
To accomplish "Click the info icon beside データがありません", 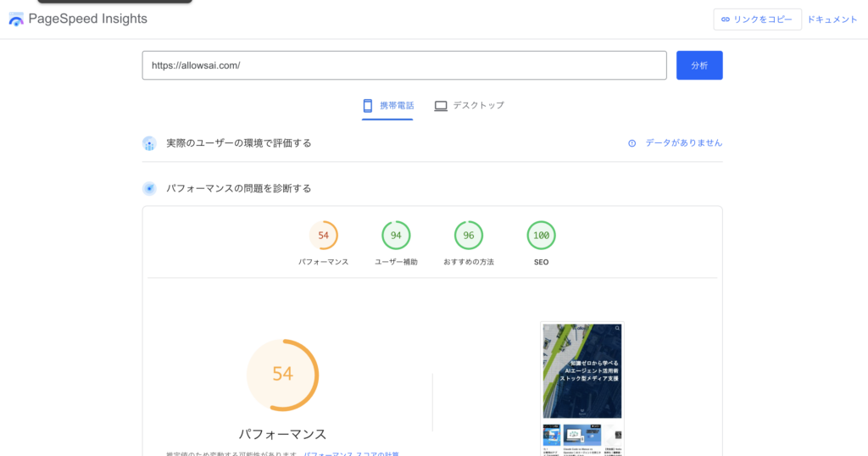I will [x=632, y=143].
